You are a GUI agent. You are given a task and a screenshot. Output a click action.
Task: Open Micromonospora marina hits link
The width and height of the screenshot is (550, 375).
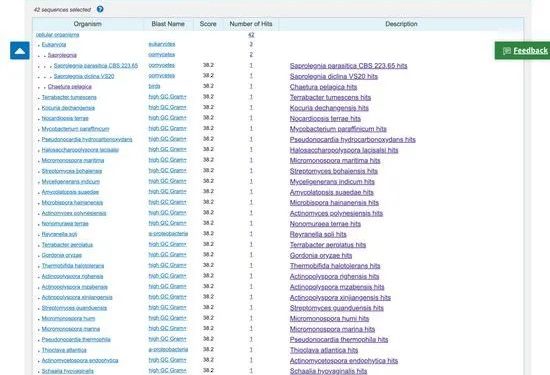tap(332, 329)
